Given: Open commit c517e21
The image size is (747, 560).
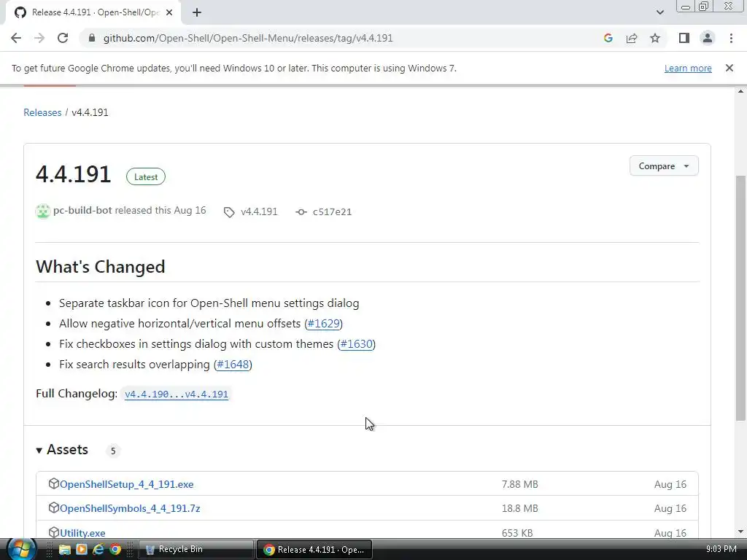Looking at the screenshot, I should [x=332, y=212].
